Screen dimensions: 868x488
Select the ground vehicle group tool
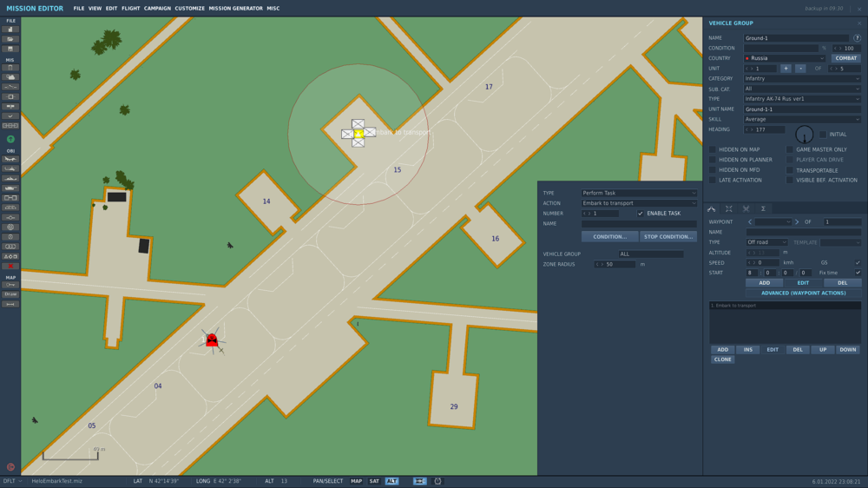pos(10,188)
